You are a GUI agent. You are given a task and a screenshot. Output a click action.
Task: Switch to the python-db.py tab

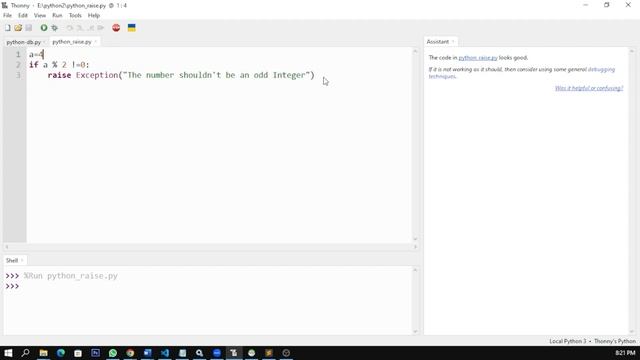point(23,42)
